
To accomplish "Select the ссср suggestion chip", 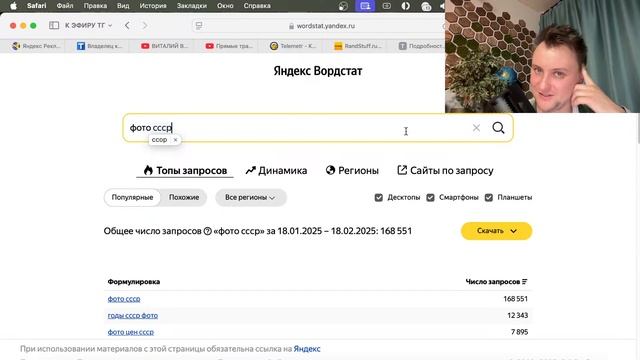I will 159,140.
